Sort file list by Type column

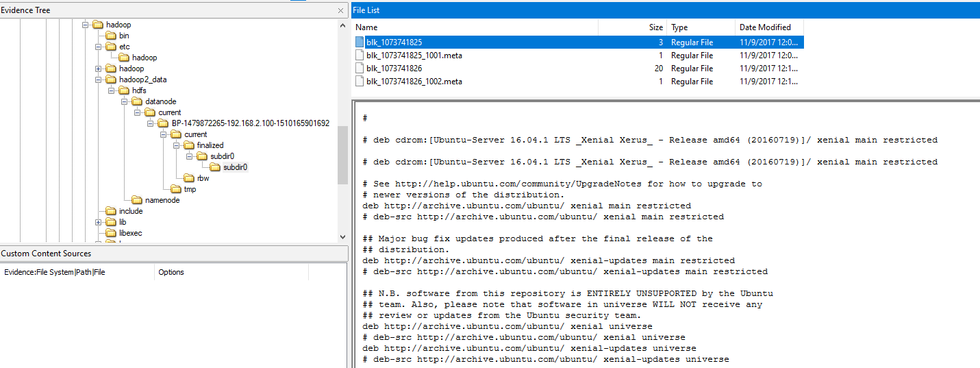(x=701, y=27)
